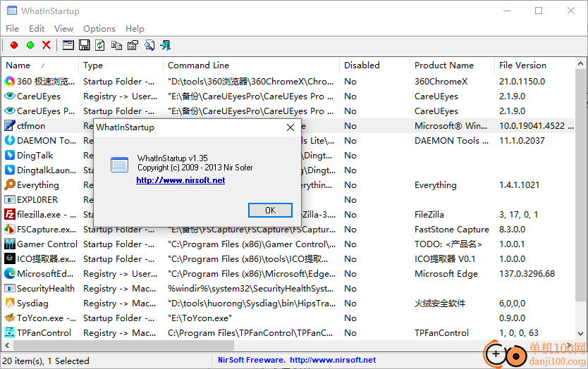Click the Save Selected Items floppy icon

click(x=85, y=45)
